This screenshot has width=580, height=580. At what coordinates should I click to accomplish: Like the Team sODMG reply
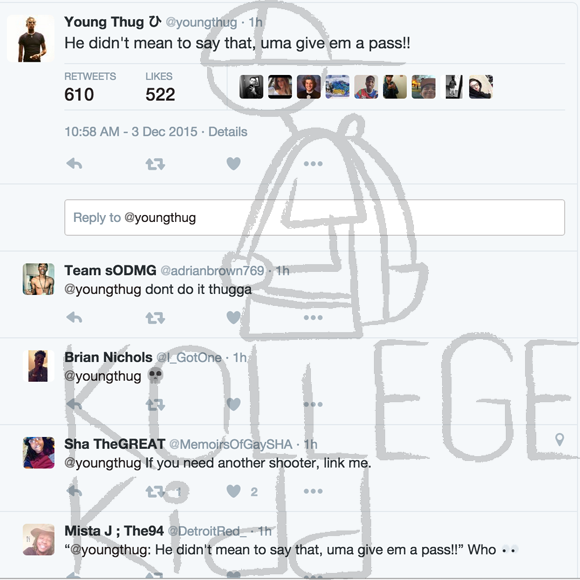point(233,317)
